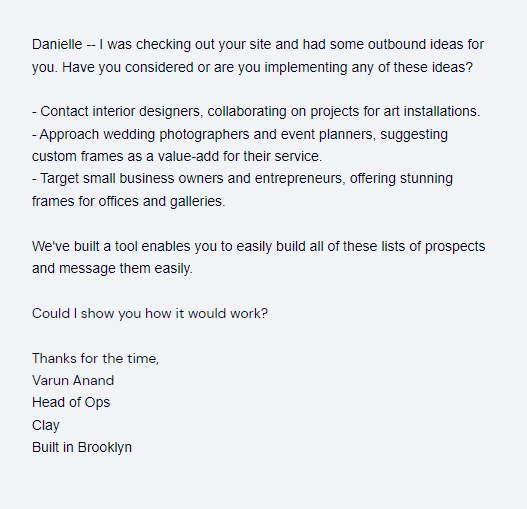Click the and message them easily line
This screenshot has height=509, width=527.
113,269
